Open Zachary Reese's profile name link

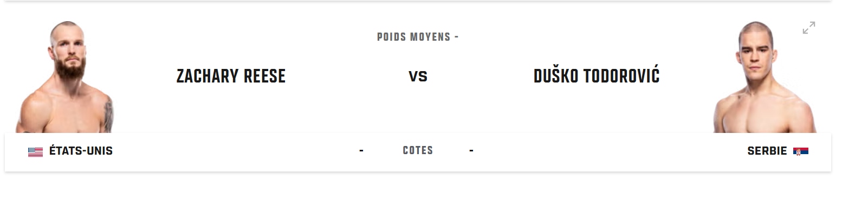point(231,76)
